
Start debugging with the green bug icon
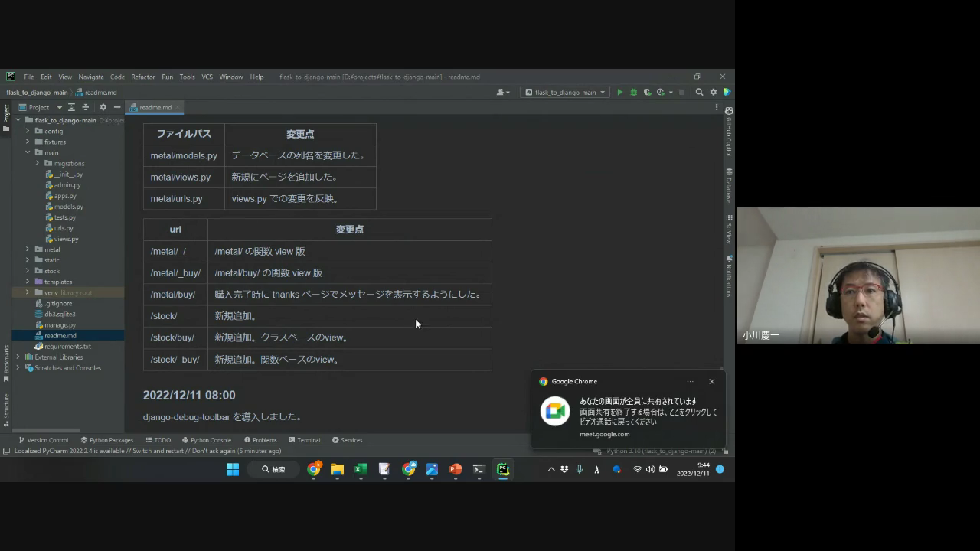(633, 93)
